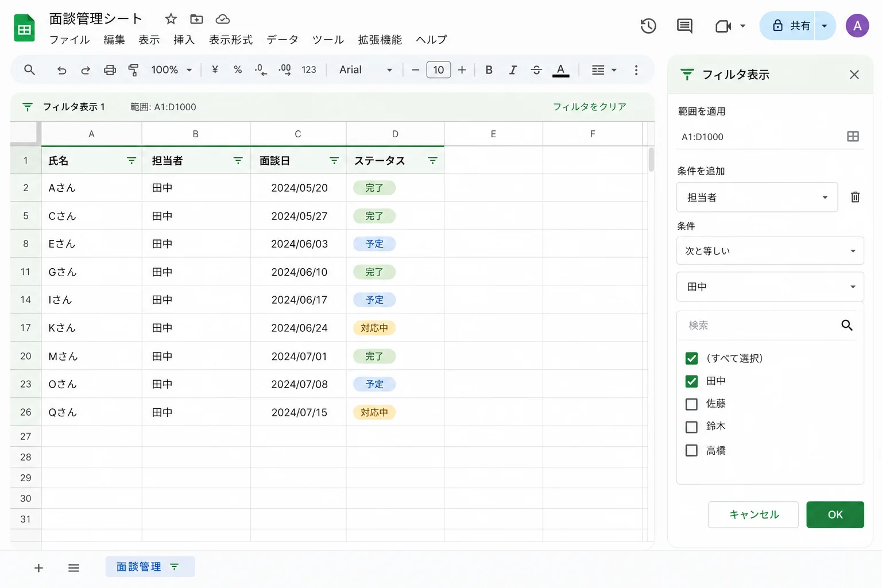
Task: Open the 拡張機能 menu
Action: click(x=380, y=40)
